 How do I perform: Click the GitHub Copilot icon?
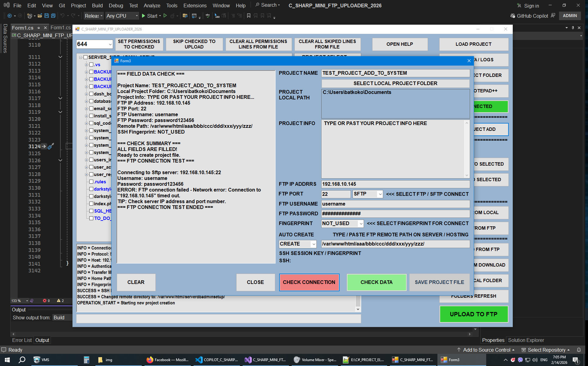tap(513, 16)
